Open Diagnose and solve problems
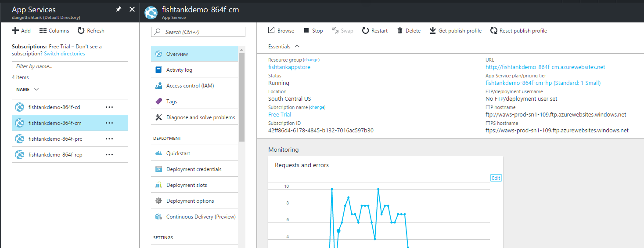This screenshot has height=248, width=644. [x=194, y=117]
